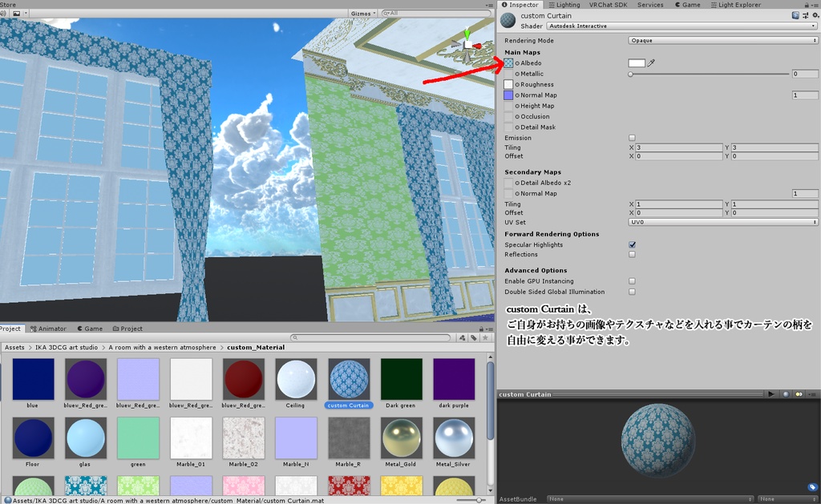Select the main Normal Map texture slot
Viewport: 821px width, 504px height.
508,95
